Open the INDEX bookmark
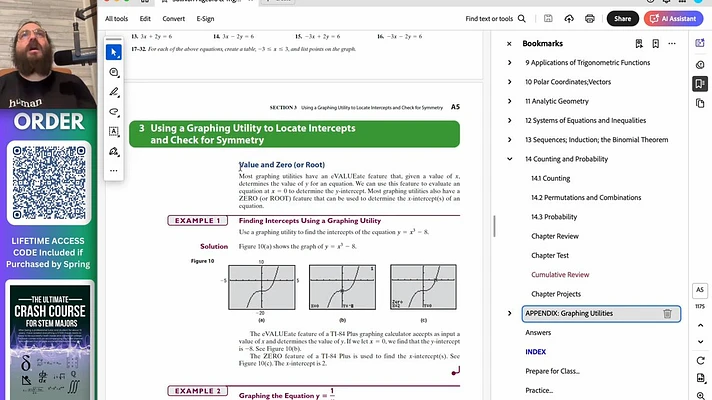The image size is (712, 400). (535, 352)
